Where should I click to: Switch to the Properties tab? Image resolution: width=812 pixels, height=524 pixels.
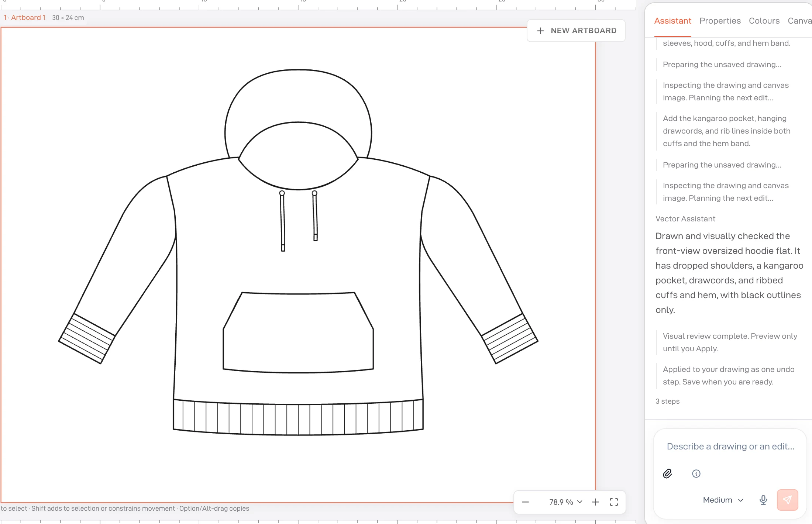click(720, 21)
